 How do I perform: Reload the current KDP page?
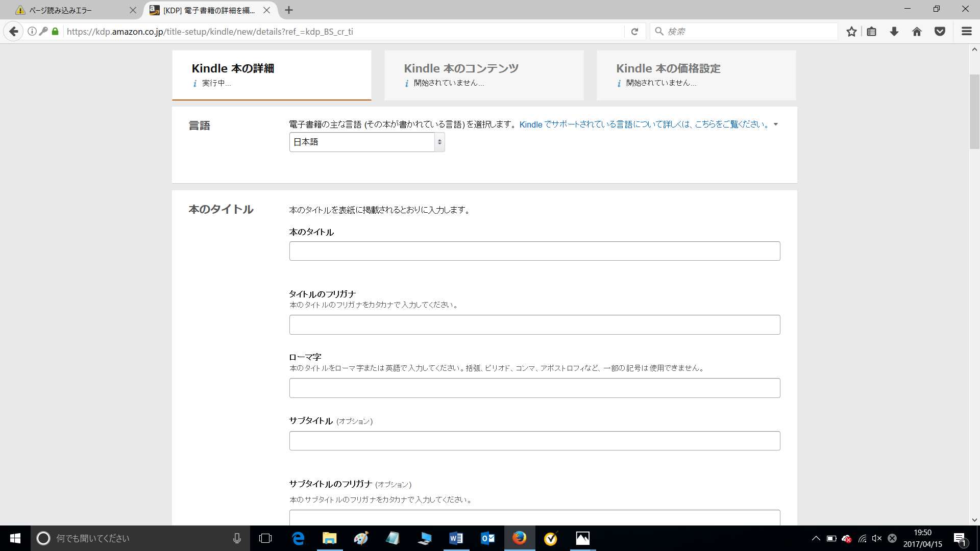pos(634,31)
